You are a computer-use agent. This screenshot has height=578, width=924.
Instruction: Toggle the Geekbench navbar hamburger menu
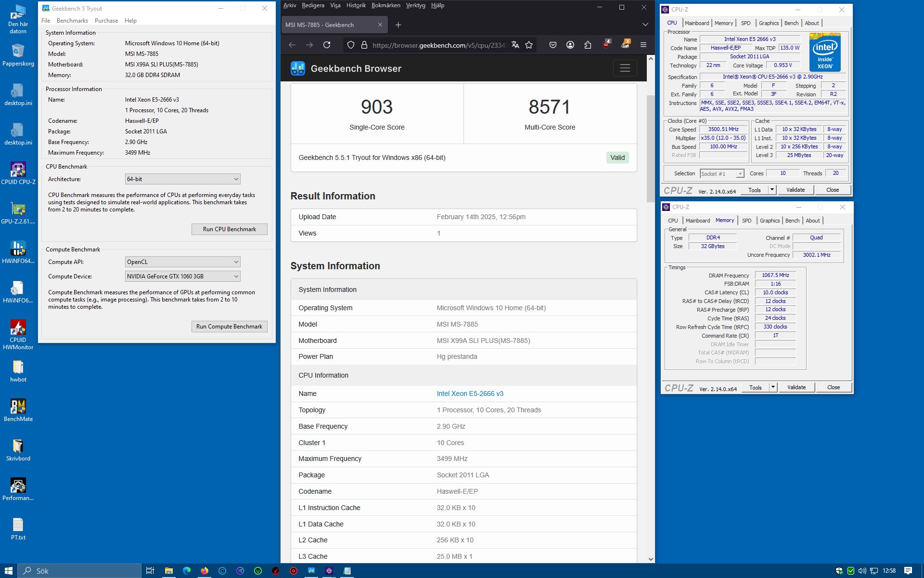point(625,68)
